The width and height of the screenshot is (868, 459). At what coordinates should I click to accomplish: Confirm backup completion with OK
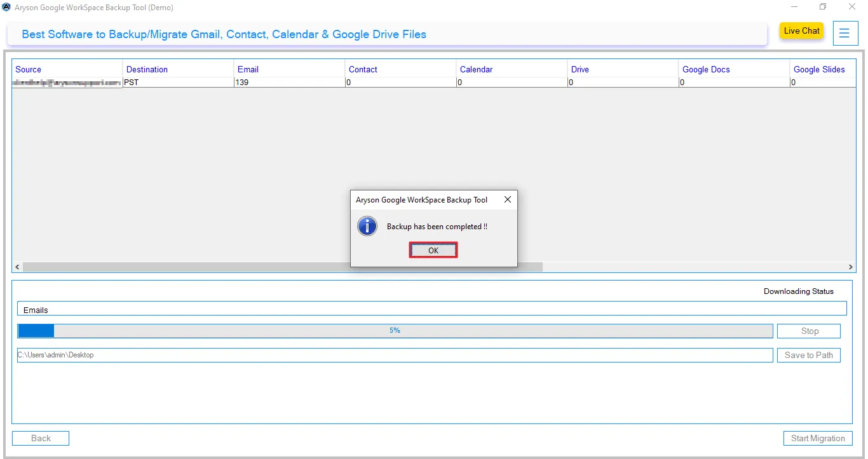pyautogui.click(x=433, y=249)
